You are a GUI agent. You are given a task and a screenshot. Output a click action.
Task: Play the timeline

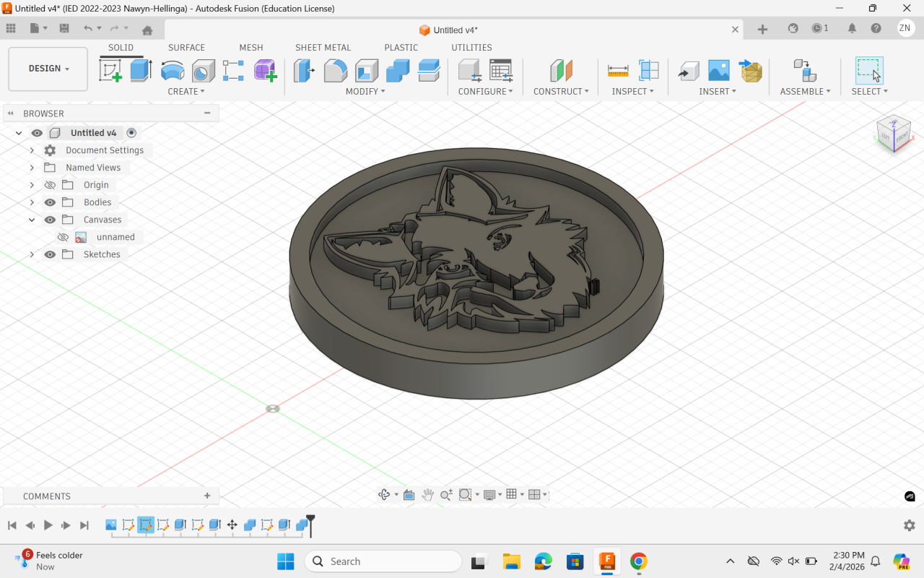(x=48, y=525)
